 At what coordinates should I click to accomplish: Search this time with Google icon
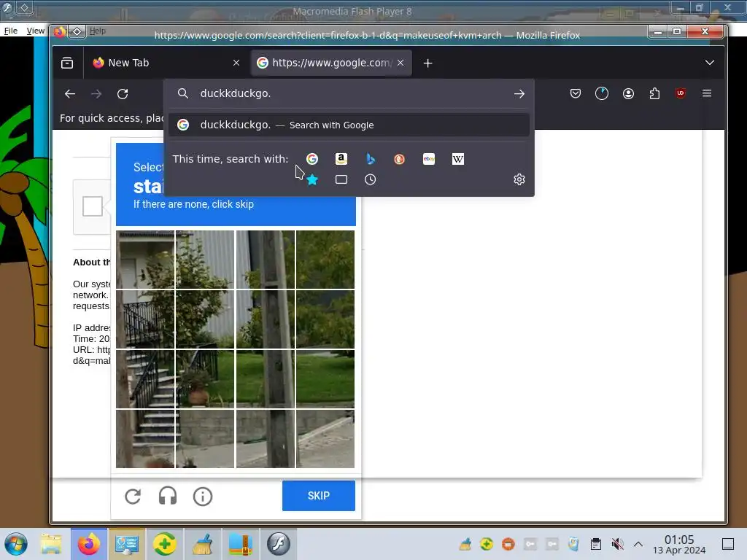(x=312, y=159)
